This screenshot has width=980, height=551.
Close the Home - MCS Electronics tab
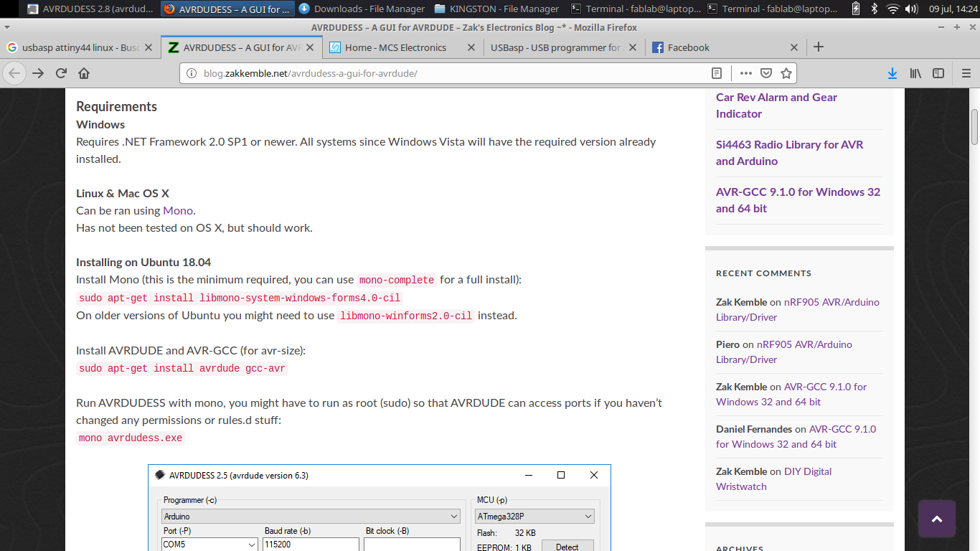pyautogui.click(x=471, y=47)
